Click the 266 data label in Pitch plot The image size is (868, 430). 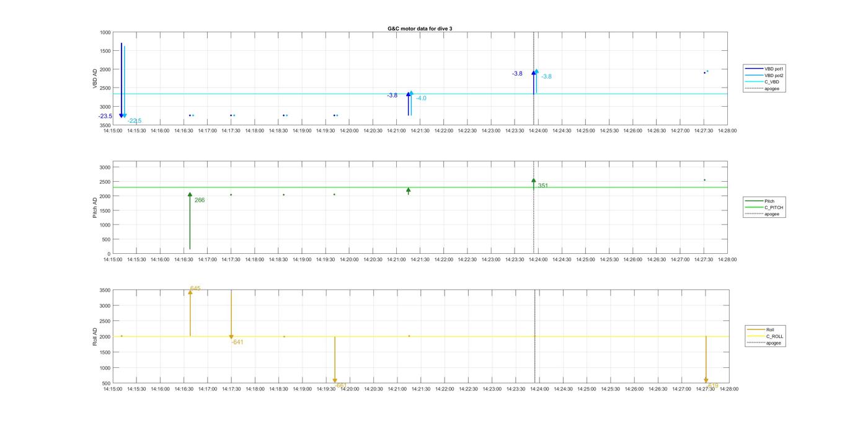pyautogui.click(x=200, y=200)
